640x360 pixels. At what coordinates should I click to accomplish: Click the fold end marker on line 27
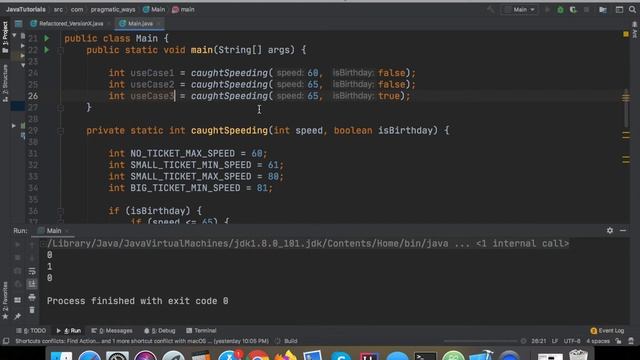pyautogui.click(x=60, y=107)
